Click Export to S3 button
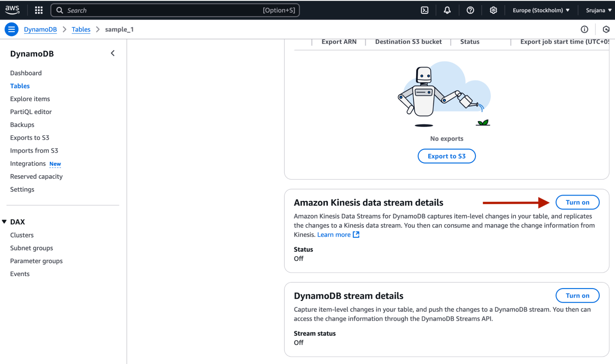 446,156
